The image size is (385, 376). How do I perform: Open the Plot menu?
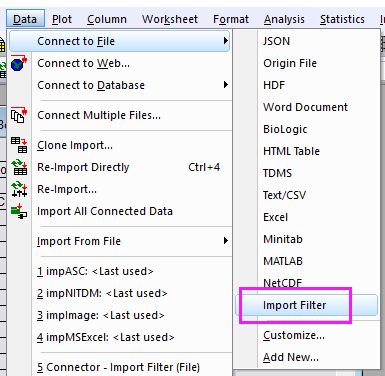[62, 19]
